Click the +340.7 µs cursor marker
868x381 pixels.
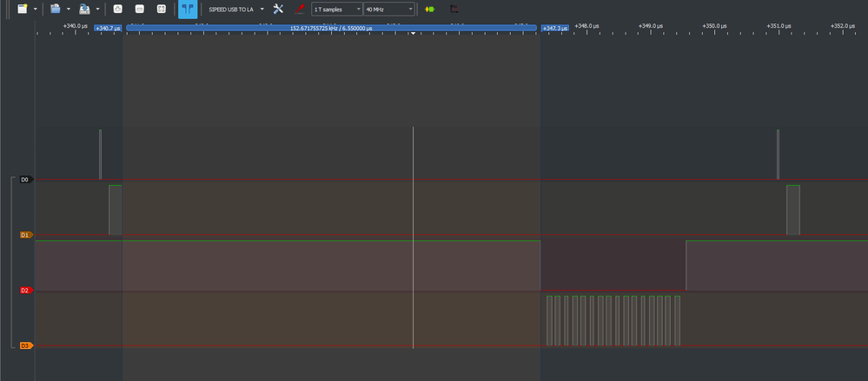pos(108,28)
